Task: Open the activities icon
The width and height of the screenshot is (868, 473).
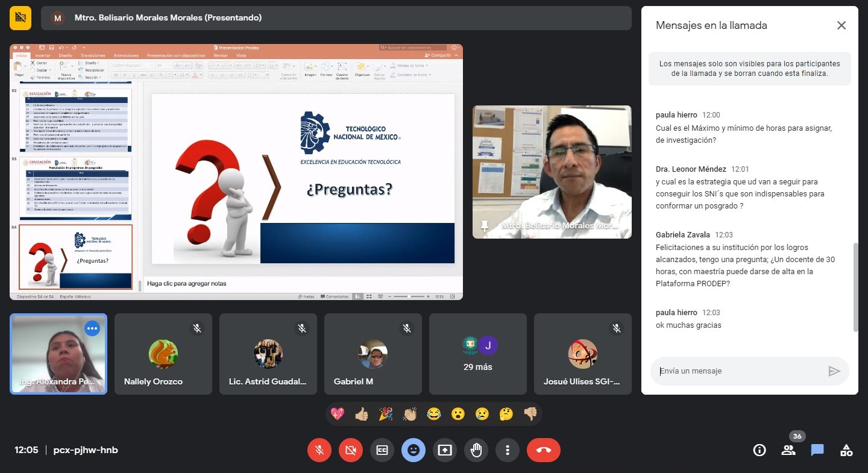Action: point(846,450)
